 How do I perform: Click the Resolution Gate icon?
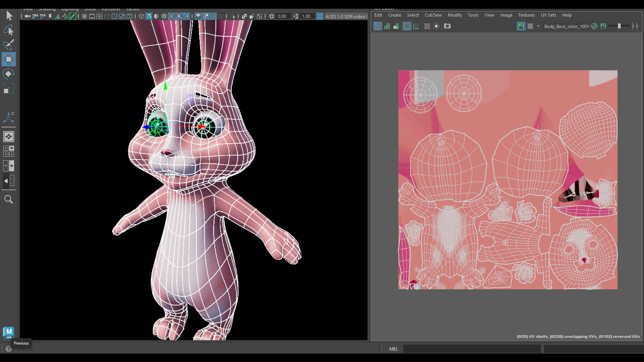click(x=100, y=16)
